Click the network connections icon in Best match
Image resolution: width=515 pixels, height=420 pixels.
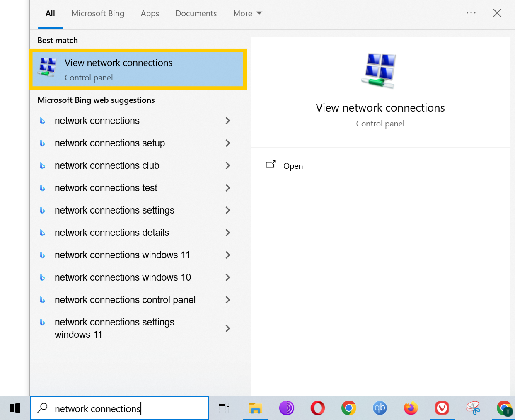[47, 68]
